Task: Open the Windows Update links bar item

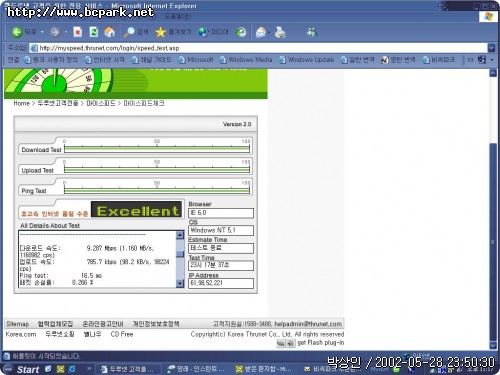Action: [x=307, y=60]
